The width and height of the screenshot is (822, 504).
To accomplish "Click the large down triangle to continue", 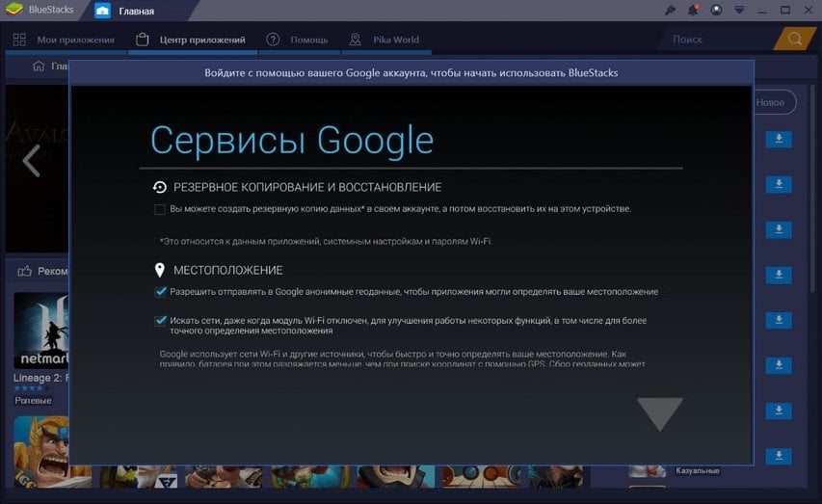I will tap(660, 413).
